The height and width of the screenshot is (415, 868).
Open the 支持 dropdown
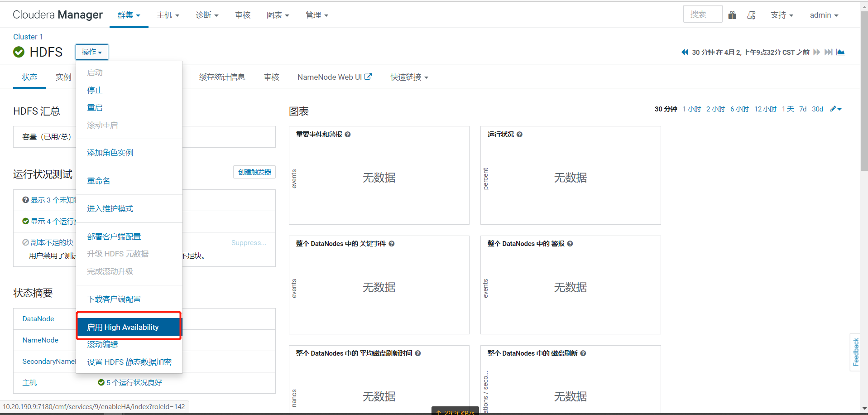pyautogui.click(x=782, y=15)
